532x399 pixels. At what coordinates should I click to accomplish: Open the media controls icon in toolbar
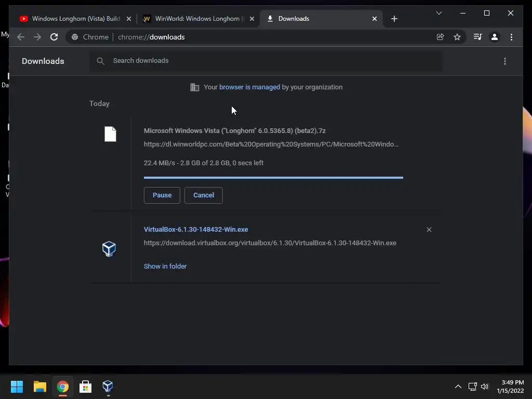[478, 37]
